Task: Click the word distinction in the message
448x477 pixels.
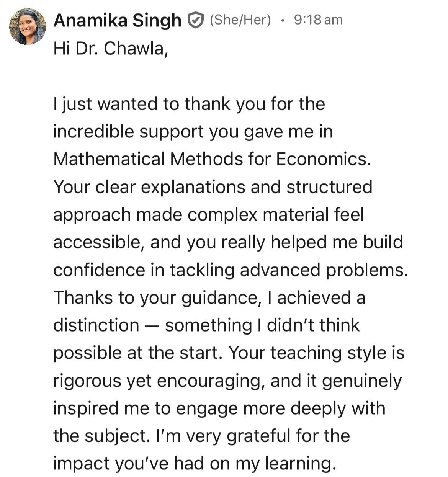Action: pyautogui.click(x=96, y=325)
